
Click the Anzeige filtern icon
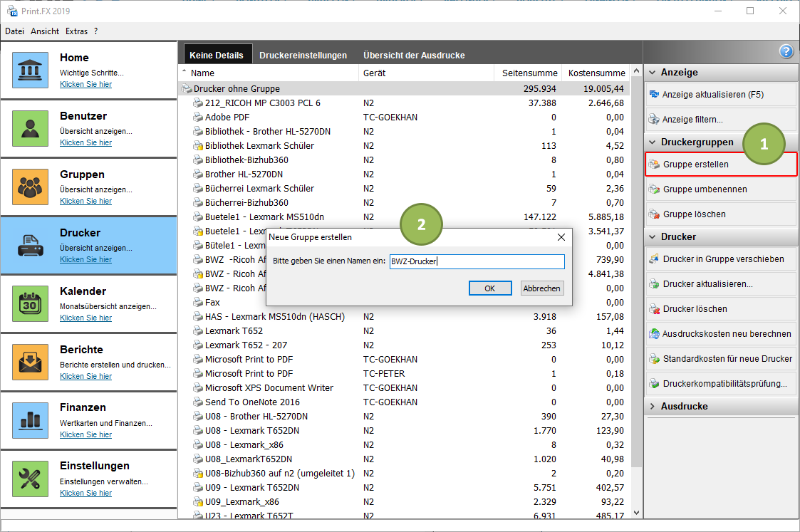click(653, 120)
